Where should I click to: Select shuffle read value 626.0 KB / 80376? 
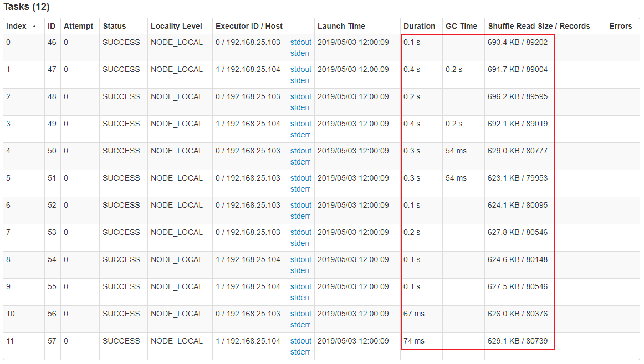(518, 314)
